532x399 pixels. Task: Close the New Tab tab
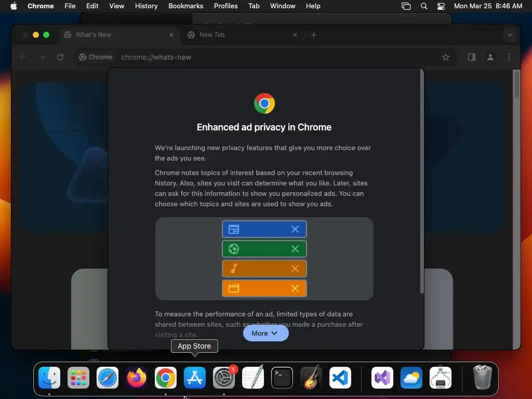point(295,35)
